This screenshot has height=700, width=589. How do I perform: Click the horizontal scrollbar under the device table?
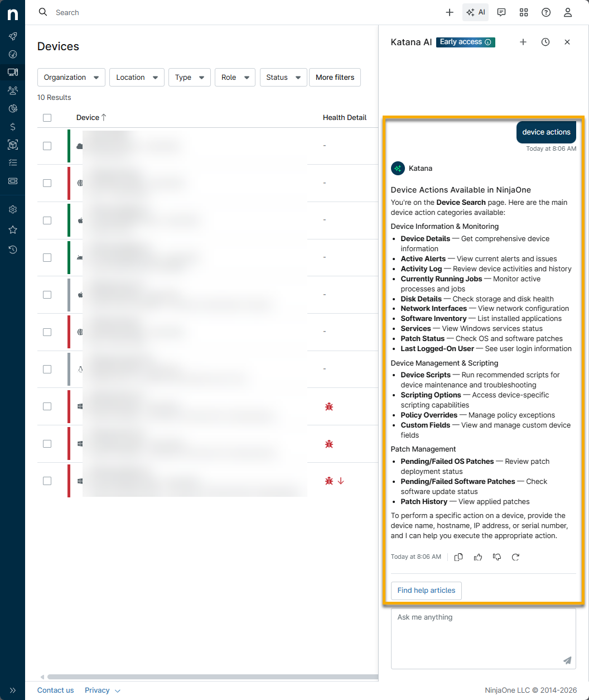[x=212, y=677]
